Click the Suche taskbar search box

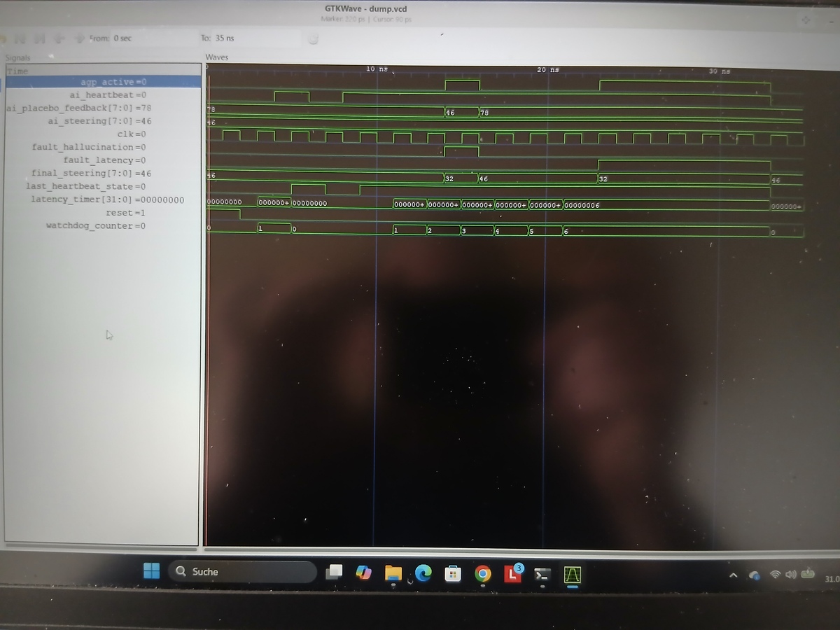click(242, 572)
